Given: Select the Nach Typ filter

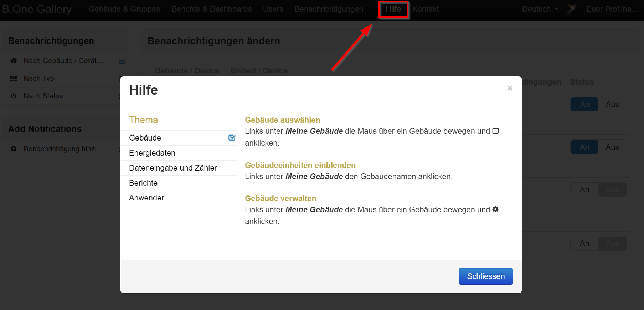Looking at the screenshot, I should pyautogui.click(x=39, y=78).
